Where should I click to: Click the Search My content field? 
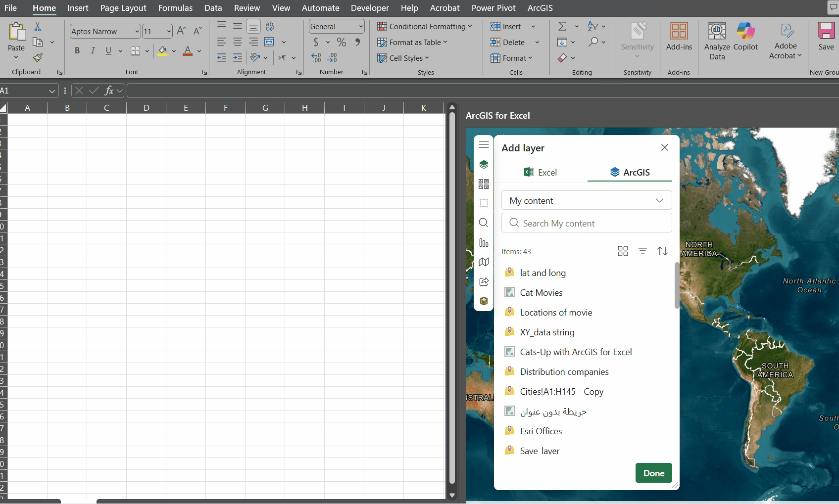pyautogui.click(x=587, y=223)
